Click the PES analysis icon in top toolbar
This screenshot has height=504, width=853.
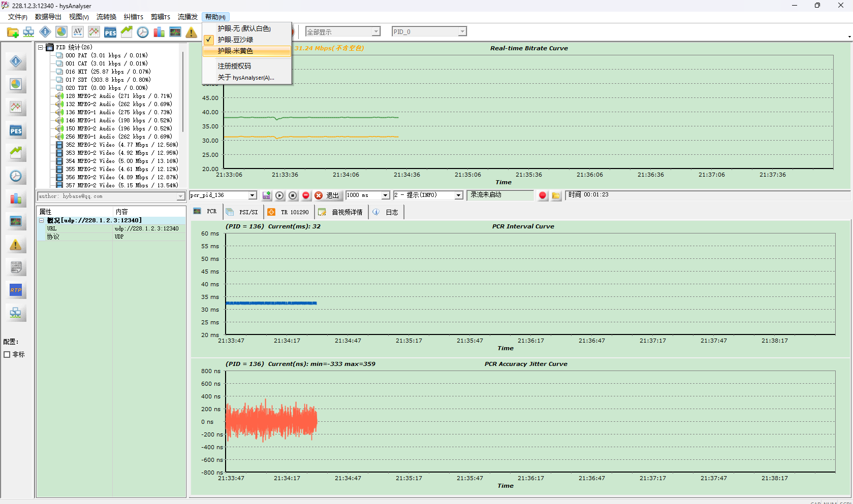(110, 32)
